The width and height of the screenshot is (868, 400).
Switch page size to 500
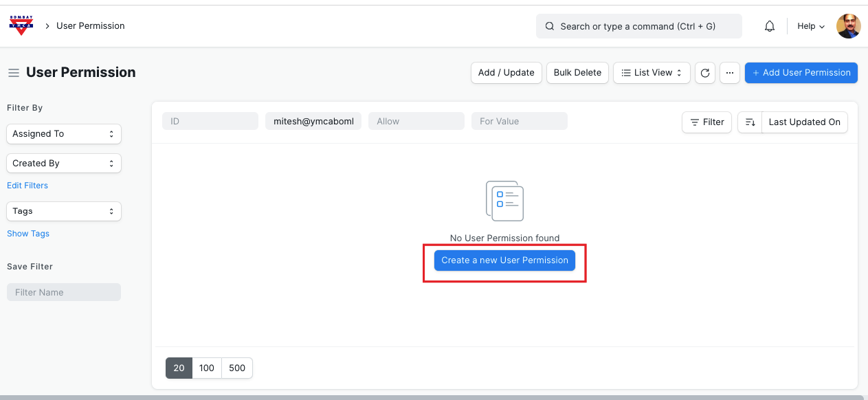237,368
